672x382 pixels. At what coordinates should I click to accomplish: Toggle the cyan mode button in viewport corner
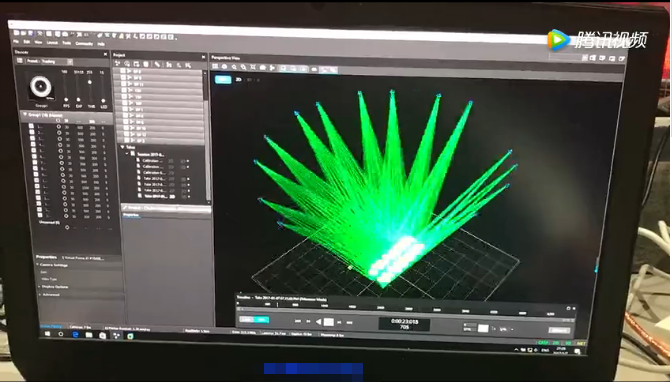pos(223,79)
